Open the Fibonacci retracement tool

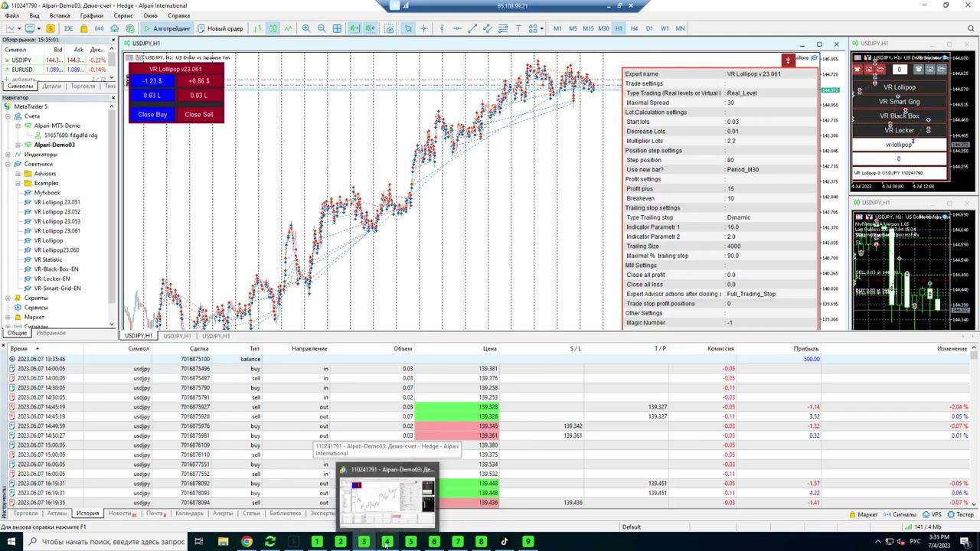click(503, 28)
